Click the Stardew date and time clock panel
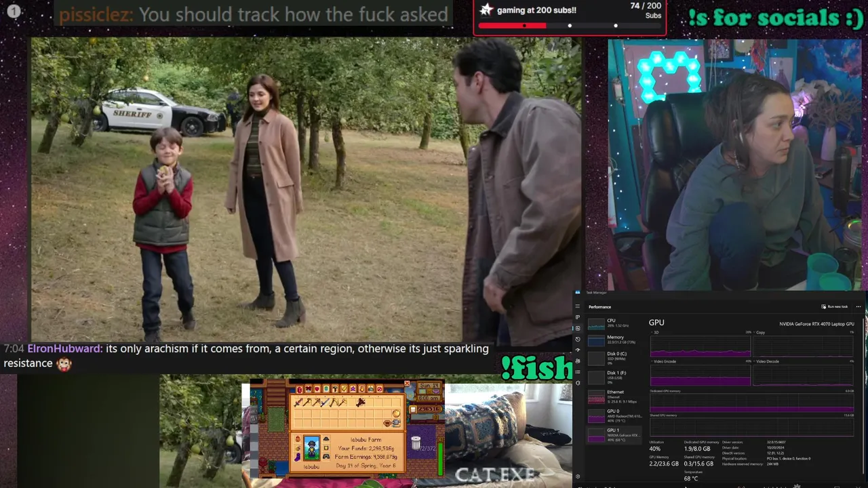868x488 pixels. click(429, 392)
